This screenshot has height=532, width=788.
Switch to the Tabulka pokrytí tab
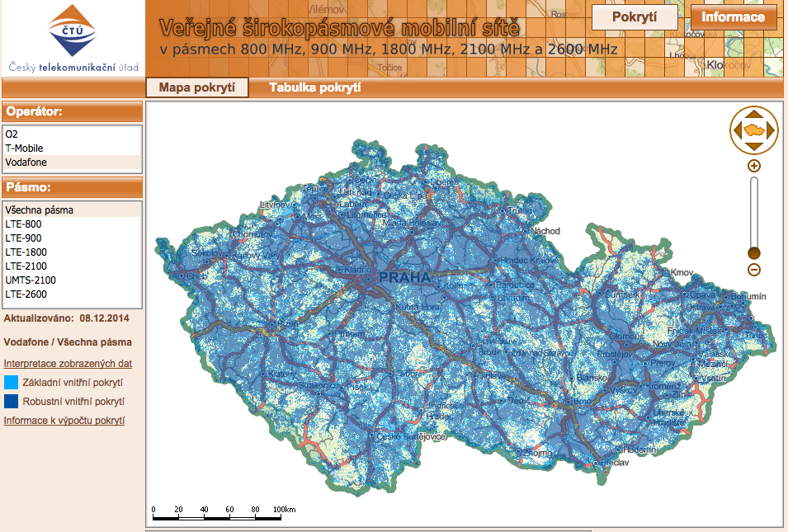315,87
